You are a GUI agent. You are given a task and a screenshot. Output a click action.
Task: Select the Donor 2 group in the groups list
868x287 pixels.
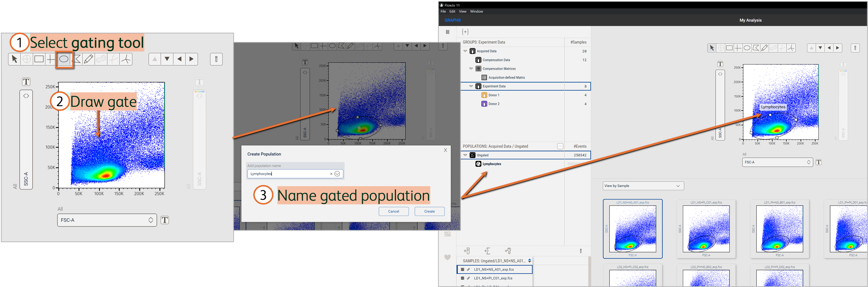(x=494, y=104)
